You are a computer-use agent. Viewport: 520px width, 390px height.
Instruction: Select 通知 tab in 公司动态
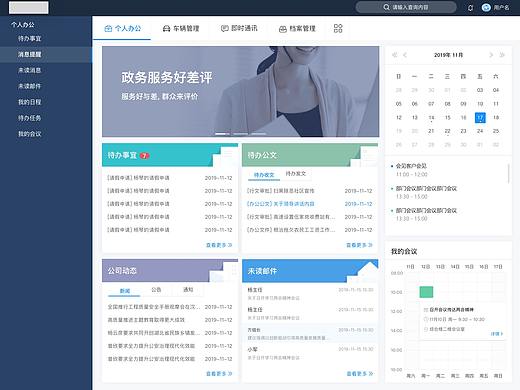point(188,290)
